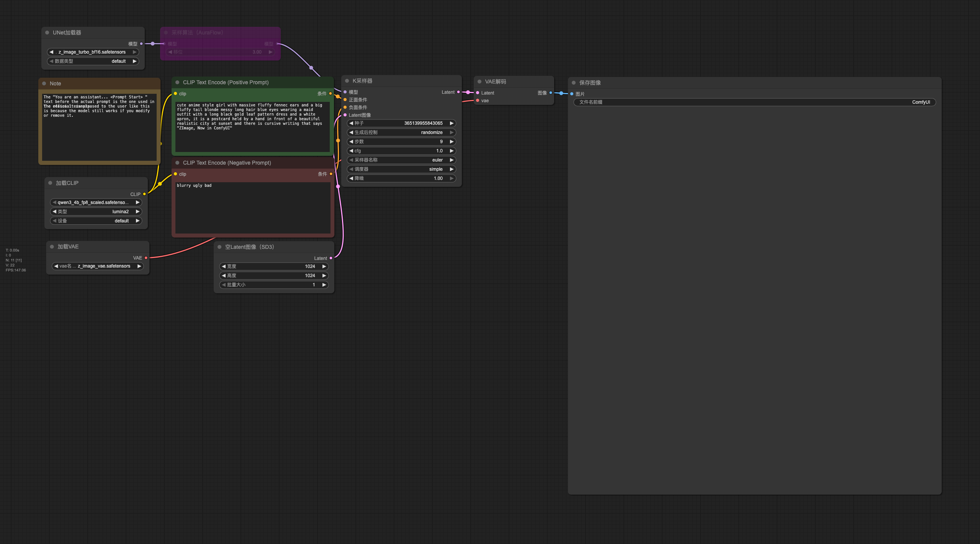This screenshot has height=544, width=980.
Task: Collapse the 空Latent图像 (SD3) node dot
Action: (x=219, y=247)
